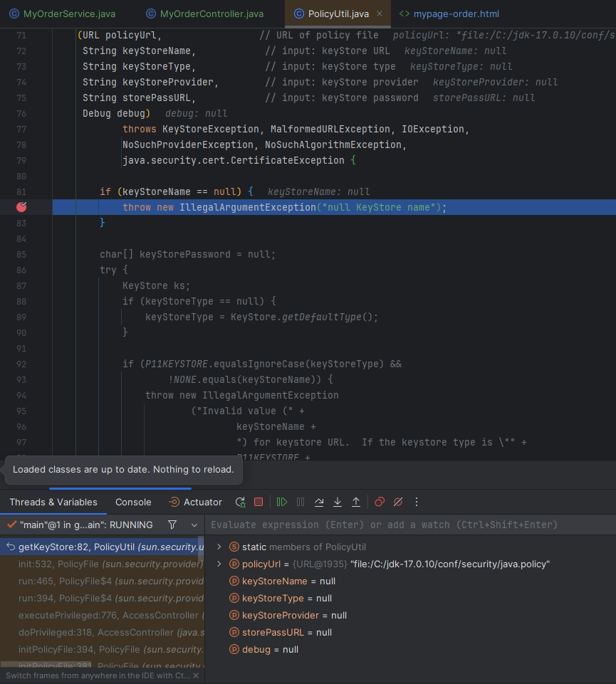This screenshot has width=616, height=684.
Task: Click the P11KEYSTORE constant on line 92
Action: click(x=177, y=364)
